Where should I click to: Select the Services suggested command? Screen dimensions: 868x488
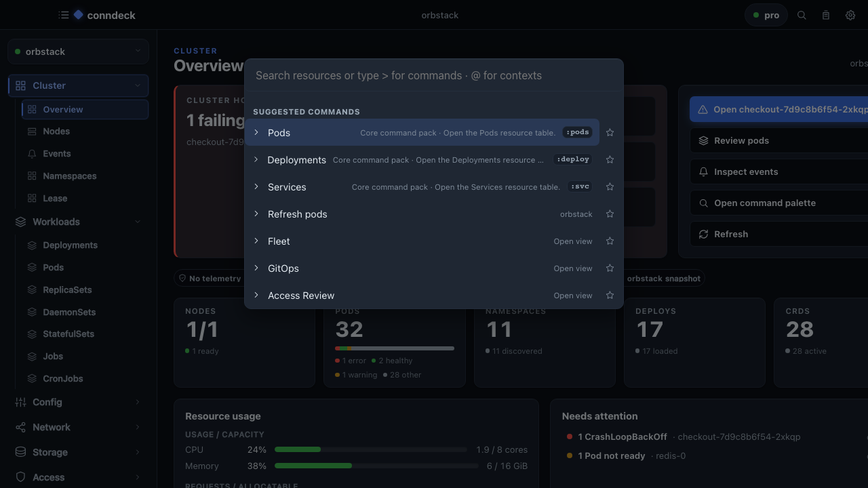(x=422, y=187)
